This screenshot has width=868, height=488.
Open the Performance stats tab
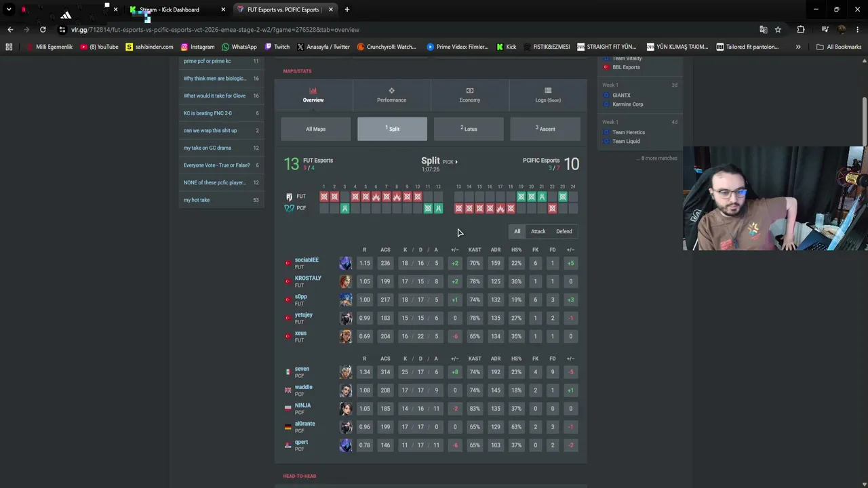point(391,95)
